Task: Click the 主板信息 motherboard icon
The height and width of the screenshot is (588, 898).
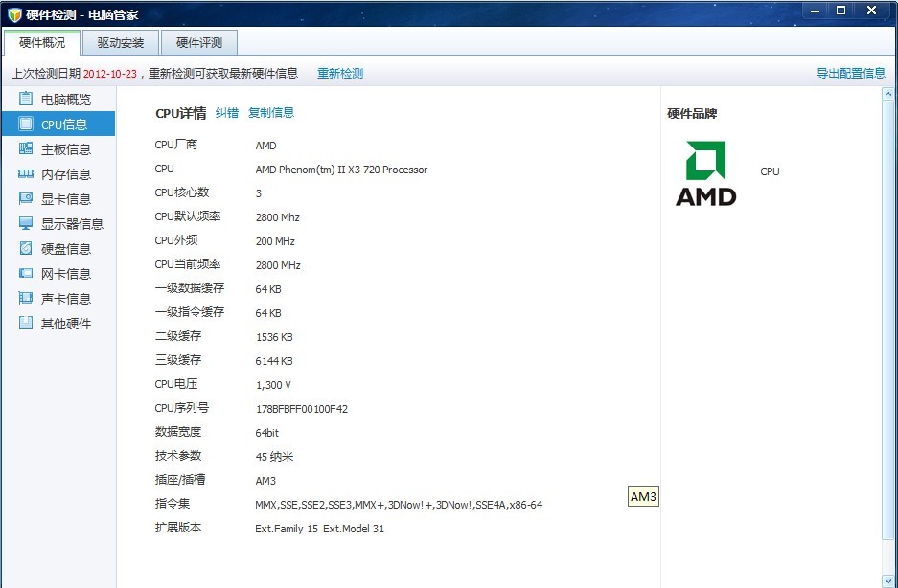Action: [26, 148]
